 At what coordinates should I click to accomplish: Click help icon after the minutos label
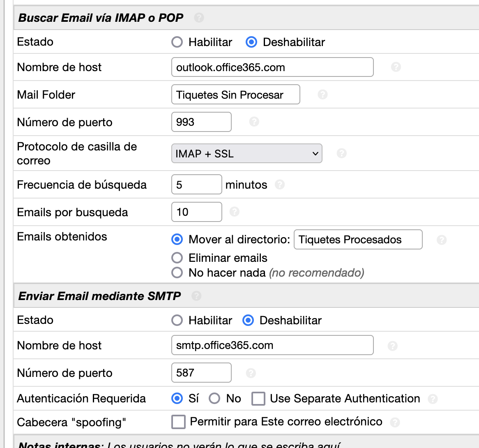[x=280, y=185]
